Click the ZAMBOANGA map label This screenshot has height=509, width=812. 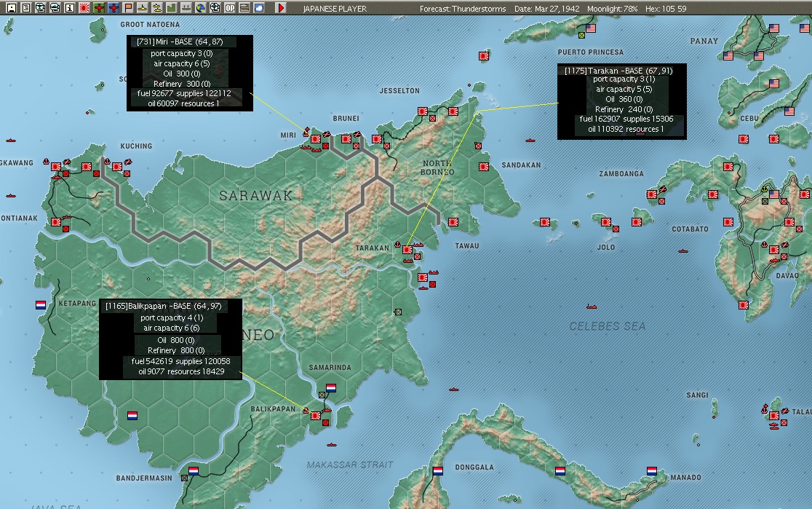(621, 173)
